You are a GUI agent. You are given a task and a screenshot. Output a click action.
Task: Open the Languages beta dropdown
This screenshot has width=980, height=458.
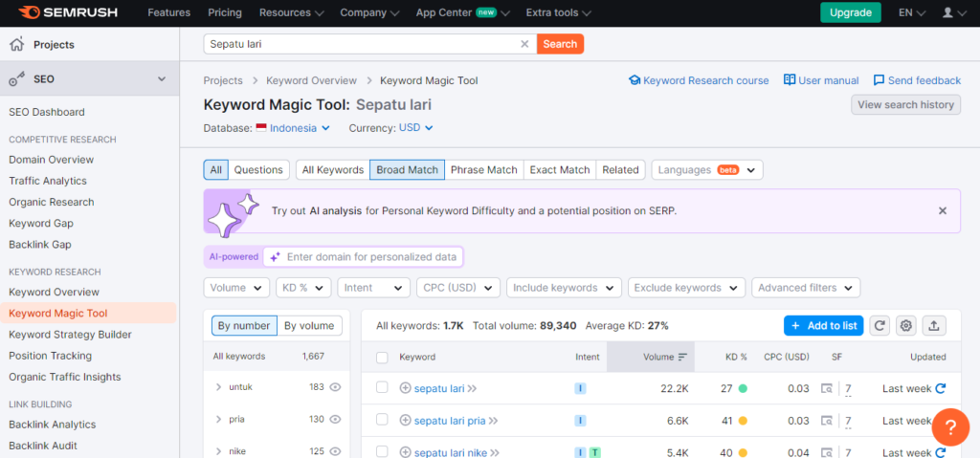[x=707, y=170]
